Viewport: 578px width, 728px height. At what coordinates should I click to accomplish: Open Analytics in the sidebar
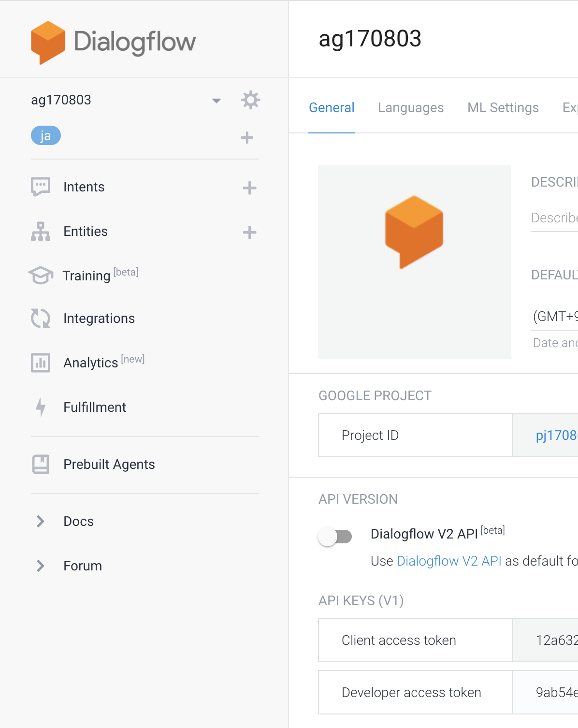click(104, 362)
